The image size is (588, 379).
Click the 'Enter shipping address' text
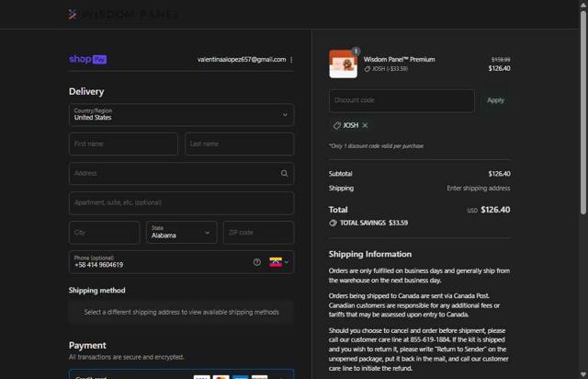click(x=478, y=189)
